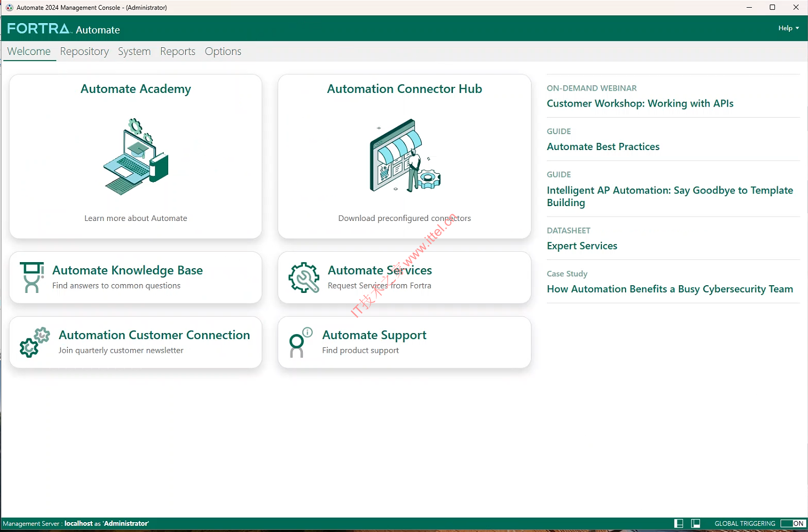
Task: Go to the Options tab
Action: pyautogui.click(x=223, y=51)
